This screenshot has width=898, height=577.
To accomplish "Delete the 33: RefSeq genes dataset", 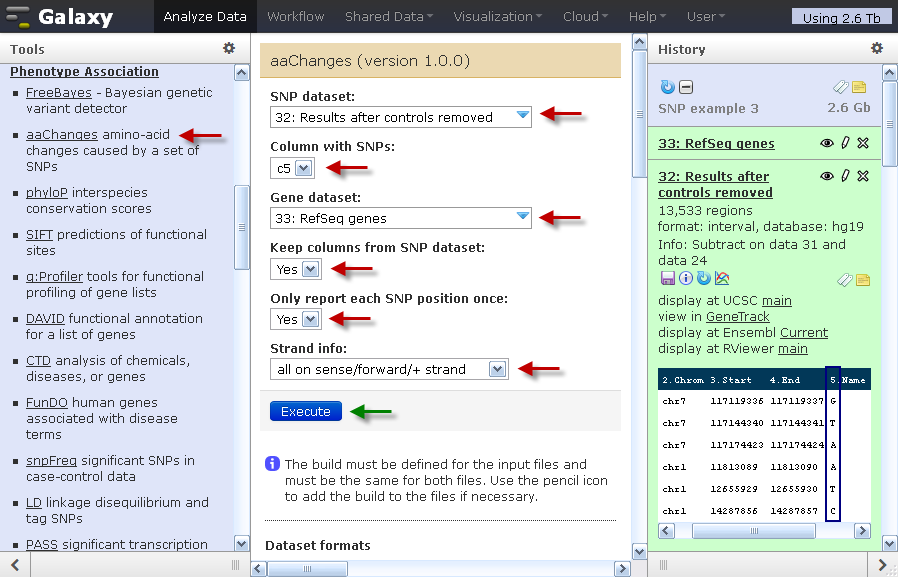I will click(x=863, y=143).
